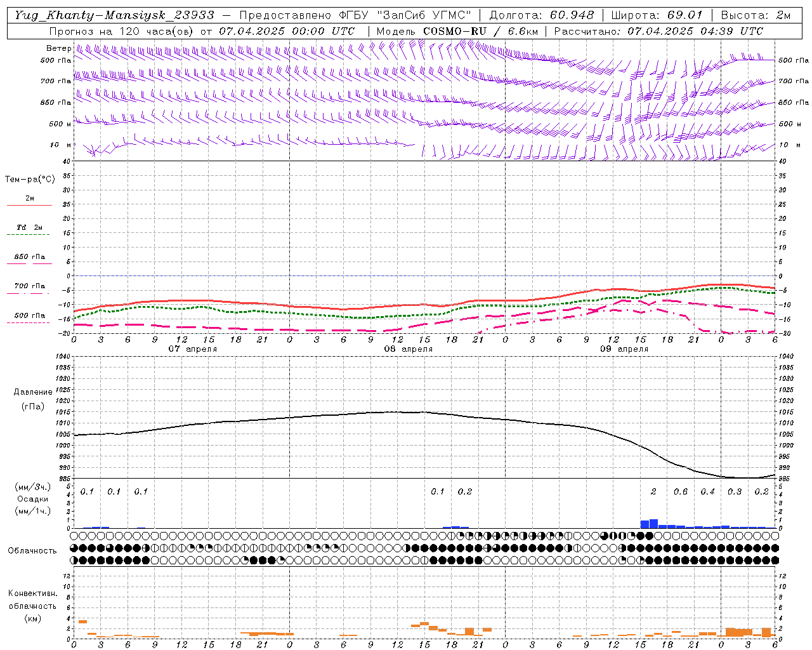The height and width of the screenshot is (650, 812).
Task: Click the Модель COSMO-RU / 6.6км label
Action: click(x=457, y=31)
